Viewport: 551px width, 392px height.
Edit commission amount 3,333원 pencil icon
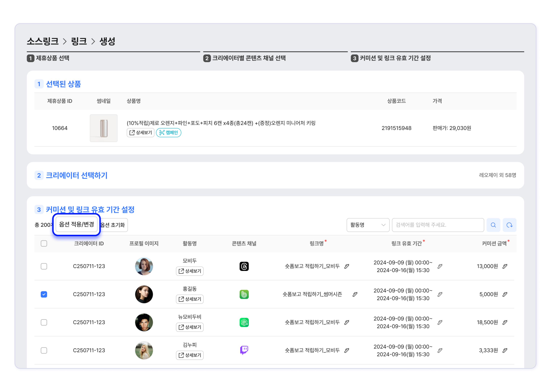[505, 350]
